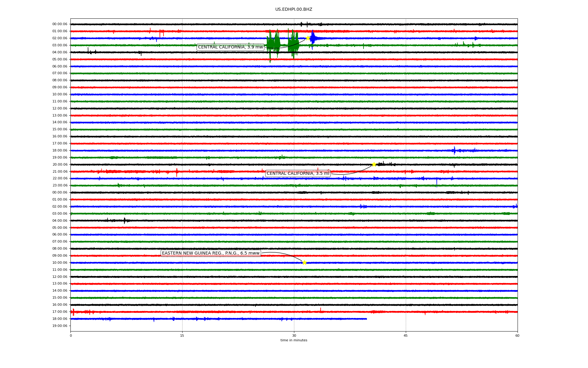Click the Central California 3.5 ml annotation
The height and width of the screenshot is (368, 588).
point(298,173)
